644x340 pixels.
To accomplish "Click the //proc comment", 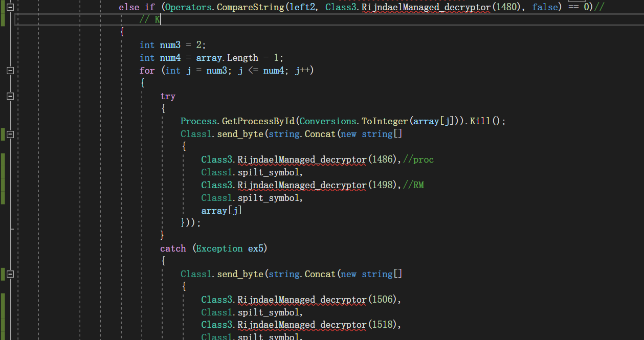I will coord(418,160).
